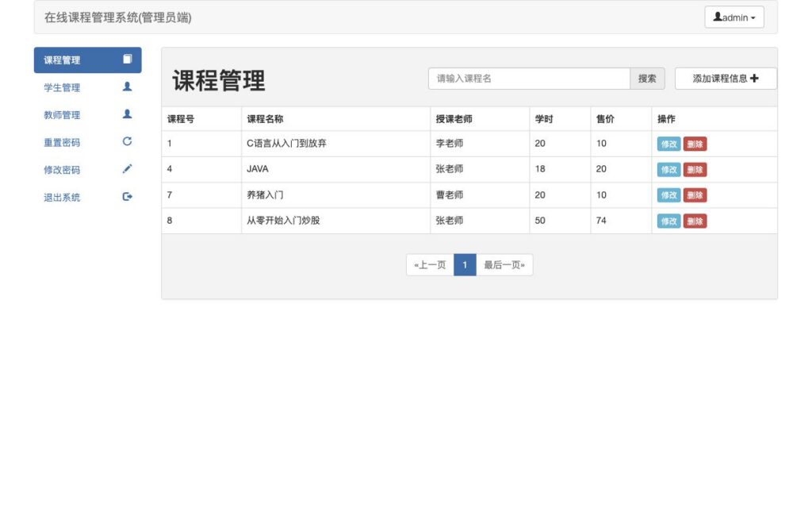Click 删除 for 从零开始入门炒股

click(x=695, y=221)
